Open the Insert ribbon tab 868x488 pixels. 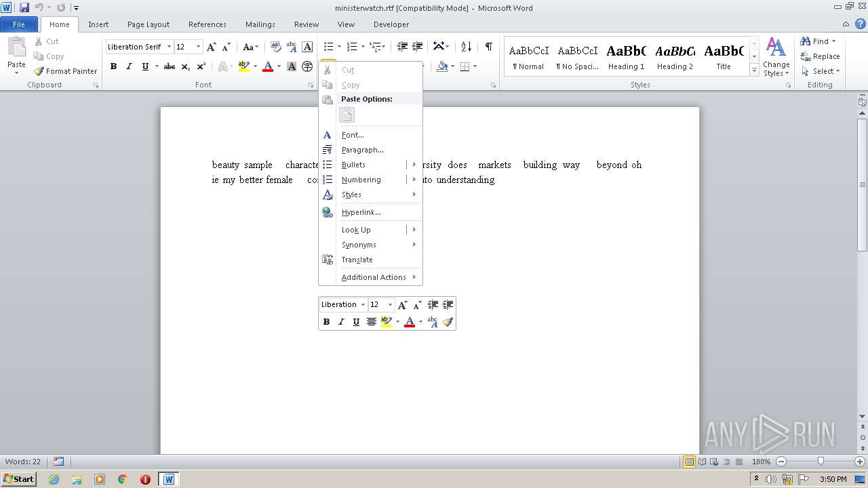coord(98,24)
